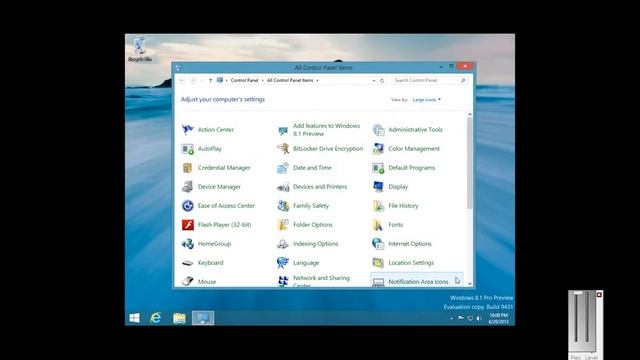The height and width of the screenshot is (360, 640).
Task: Open the Mouse icon
Action: tap(187, 281)
